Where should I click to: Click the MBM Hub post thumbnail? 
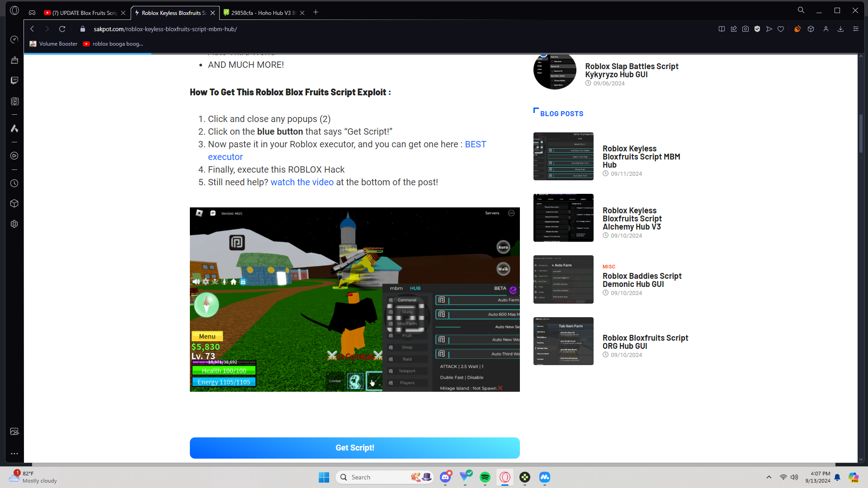(x=563, y=156)
